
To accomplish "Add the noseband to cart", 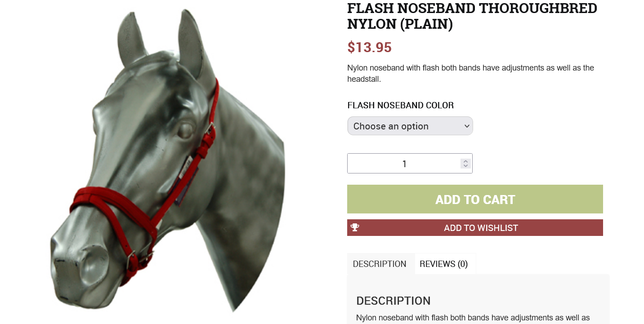I will click(475, 199).
